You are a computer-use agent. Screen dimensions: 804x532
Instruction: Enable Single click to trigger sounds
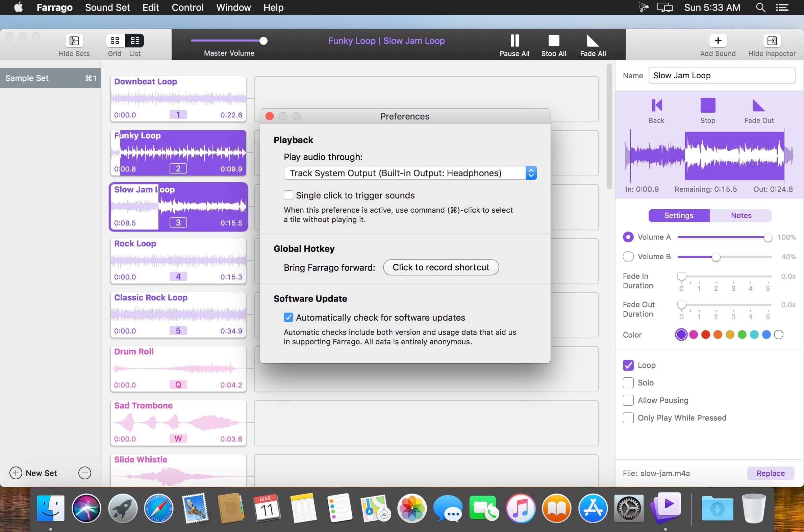288,195
